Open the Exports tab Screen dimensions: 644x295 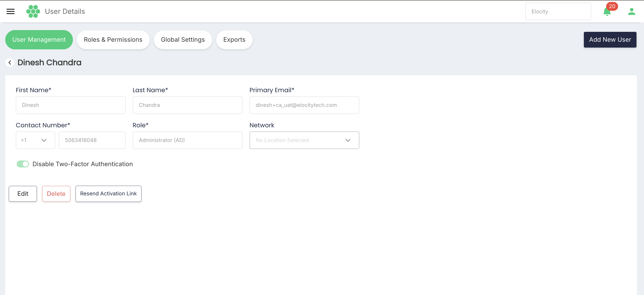point(234,40)
